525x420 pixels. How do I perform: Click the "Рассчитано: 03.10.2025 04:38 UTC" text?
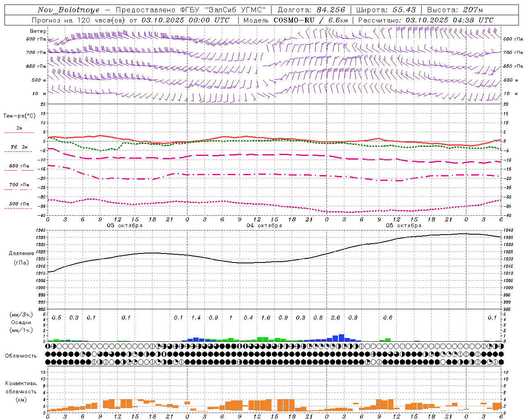[x=426, y=20]
